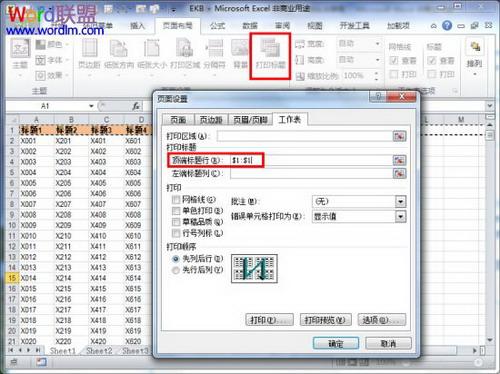The width and height of the screenshot is (500, 374).
Task: Click range selector for top title rows
Action: point(399,160)
